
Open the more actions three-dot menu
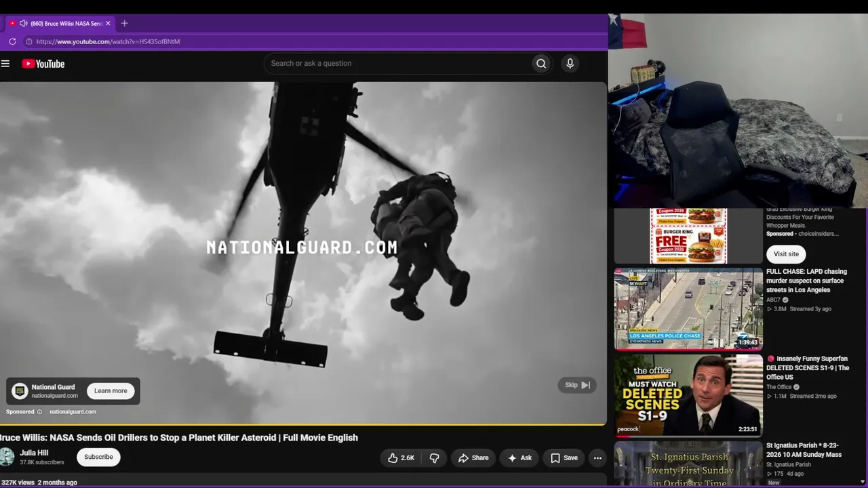pyautogui.click(x=597, y=458)
